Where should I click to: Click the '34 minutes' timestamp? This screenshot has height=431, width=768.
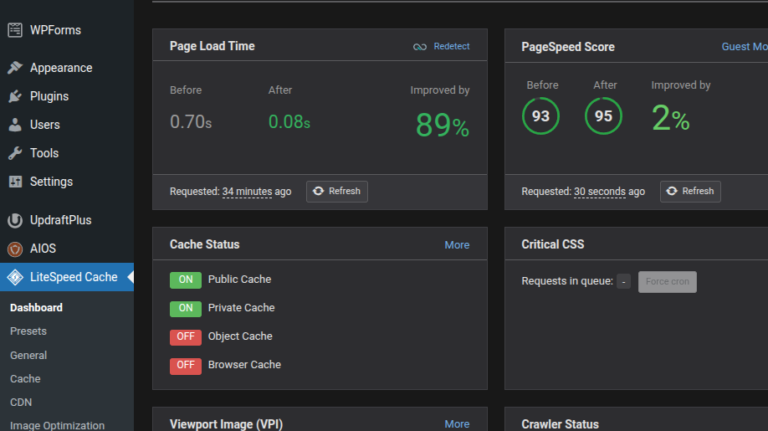coord(247,192)
